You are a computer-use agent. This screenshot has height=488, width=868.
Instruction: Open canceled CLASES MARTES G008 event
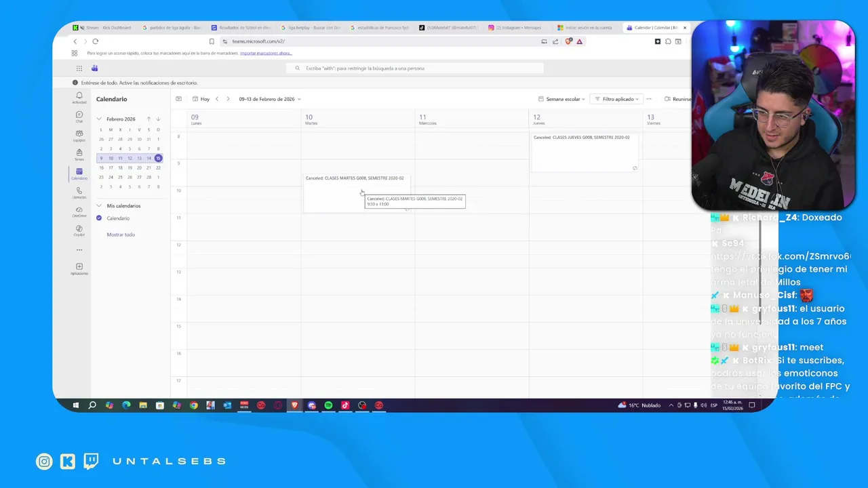click(357, 192)
